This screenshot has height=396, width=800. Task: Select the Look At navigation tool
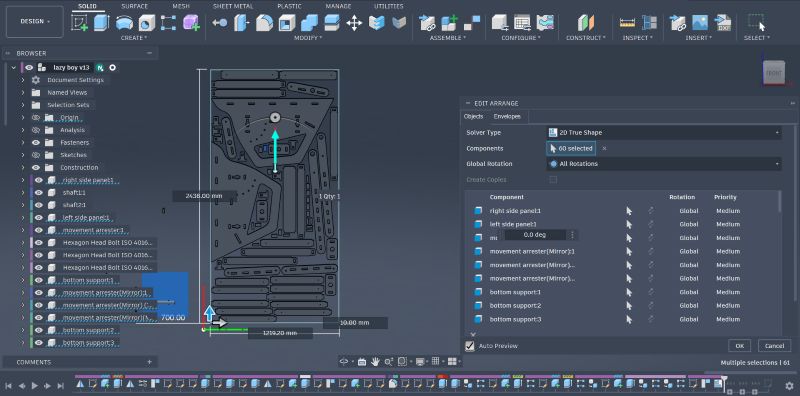point(362,361)
